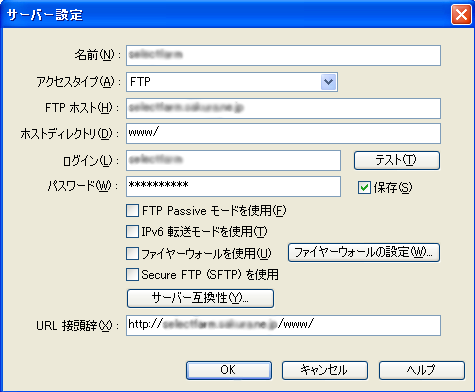This screenshot has height=392, width=475.
Task: Uncheck the 保存 (Save) password checkbox
Action: 364,188
